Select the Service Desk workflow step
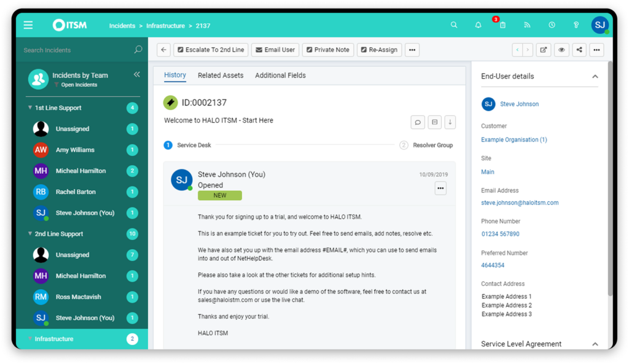This screenshot has height=364, width=629. [x=187, y=145]
